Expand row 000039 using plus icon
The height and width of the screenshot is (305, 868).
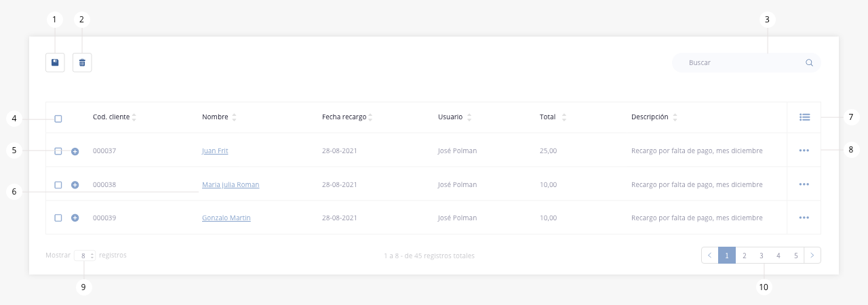[x=75, y=218]
